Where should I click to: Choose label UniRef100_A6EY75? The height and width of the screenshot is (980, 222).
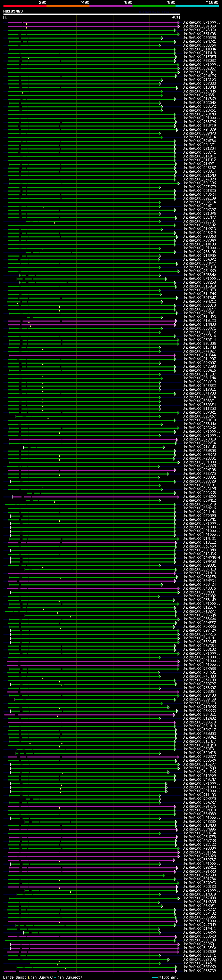point(199,473)
